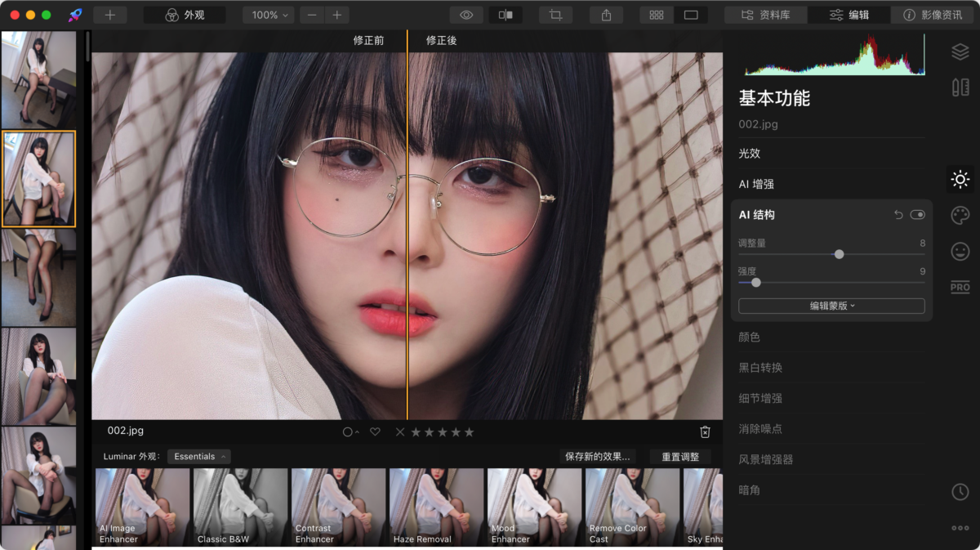Open the Essentials looks collection dropdown
This screenshot has height=550, width=980.
198,457
